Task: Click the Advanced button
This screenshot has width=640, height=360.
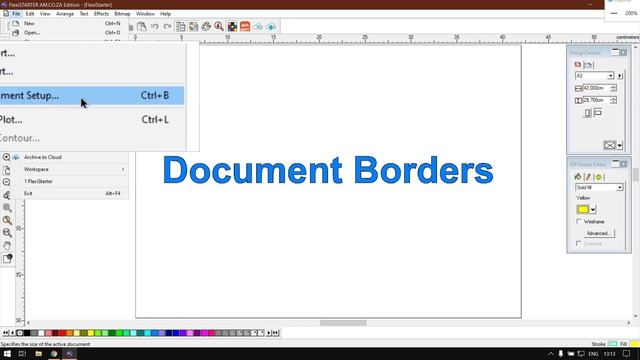Action: [x=599, y=233]
